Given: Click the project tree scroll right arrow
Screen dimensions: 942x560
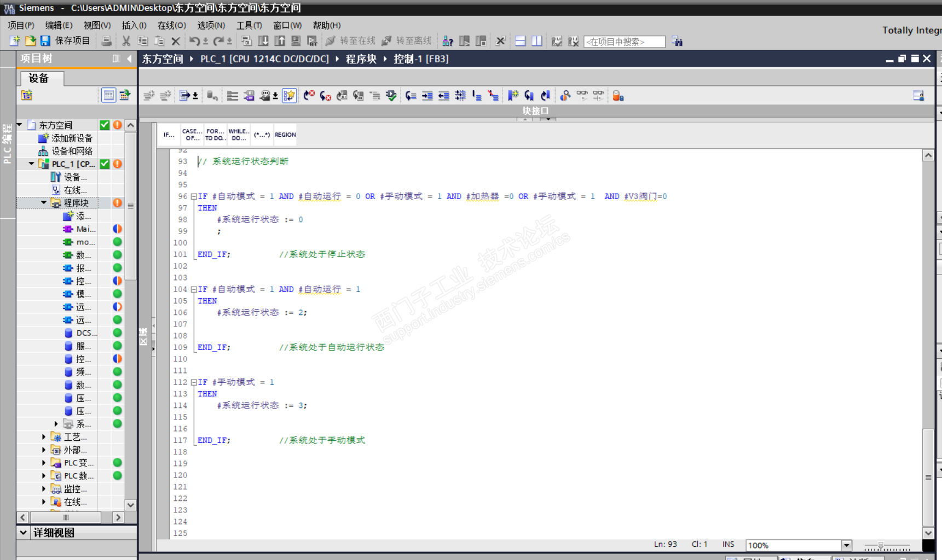Looking at the screenshot, I should tap(118, 517).
